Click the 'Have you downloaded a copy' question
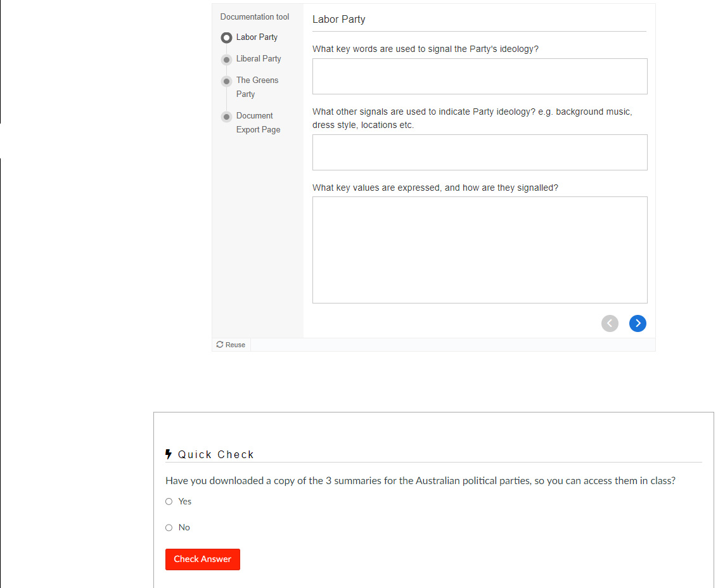718x588 pixels. pos(420,481)
